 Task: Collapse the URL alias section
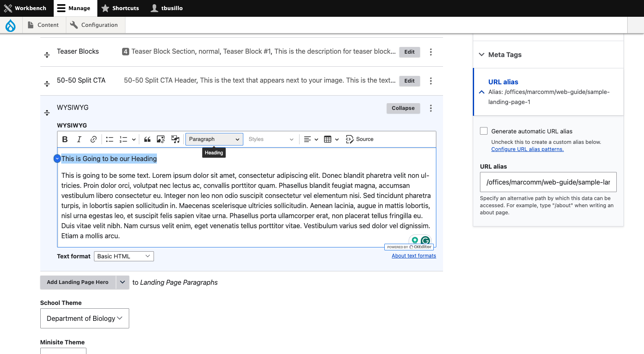pyautogui.click(x=548, y=92)
